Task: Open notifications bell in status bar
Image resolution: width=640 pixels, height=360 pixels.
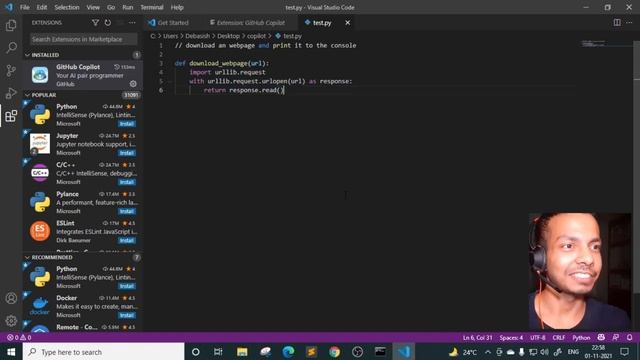Action: [x=629, y=338]
